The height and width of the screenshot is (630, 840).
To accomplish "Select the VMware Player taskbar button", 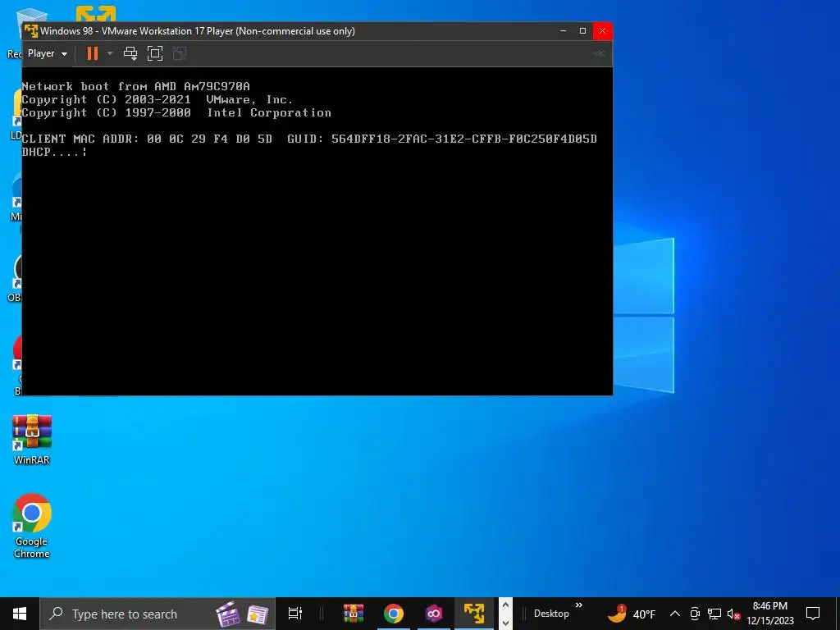I will (x=474, y=614).
